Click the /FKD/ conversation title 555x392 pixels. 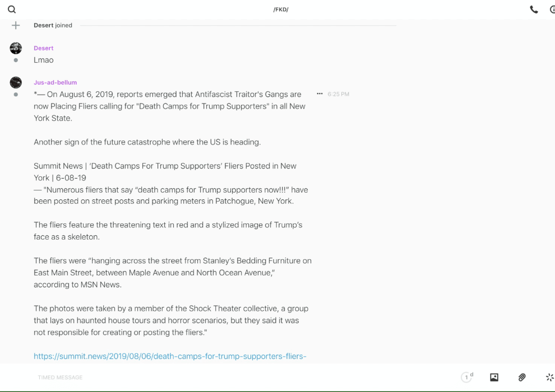(x=281, y=10)
